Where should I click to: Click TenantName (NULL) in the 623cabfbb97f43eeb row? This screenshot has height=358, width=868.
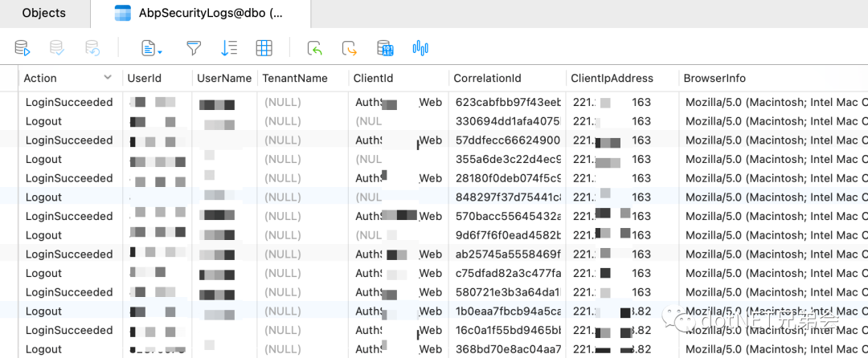click(282, 102)
